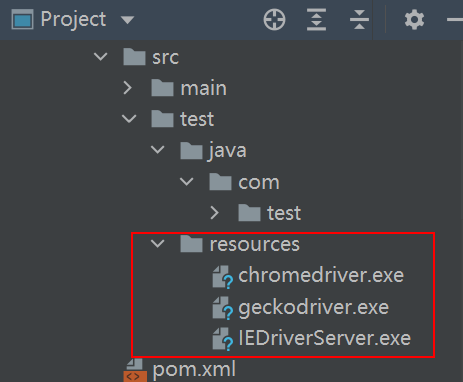Click the pom.xml Maven file icon
The height and width of the screenshot is (382, 463).
(135, 370)
